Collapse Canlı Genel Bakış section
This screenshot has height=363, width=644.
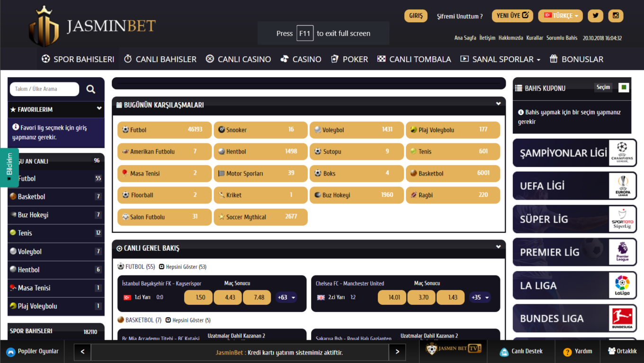coord(498,247)
